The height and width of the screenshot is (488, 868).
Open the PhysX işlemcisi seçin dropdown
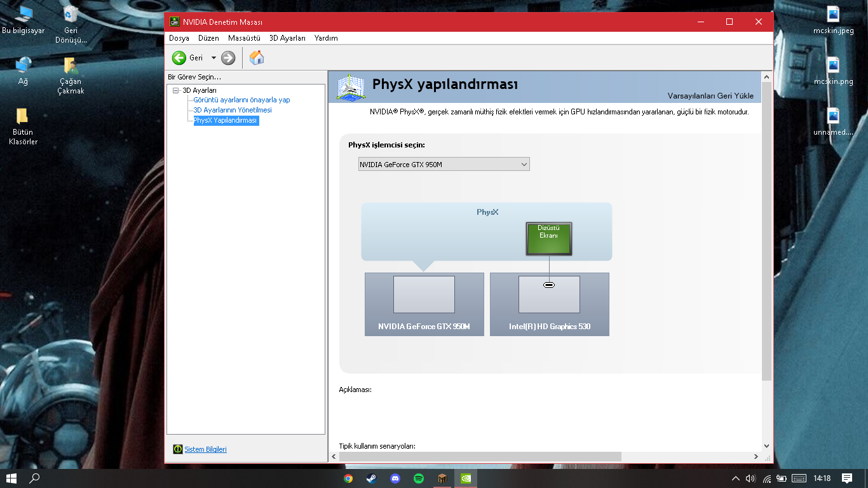point(444,165)
